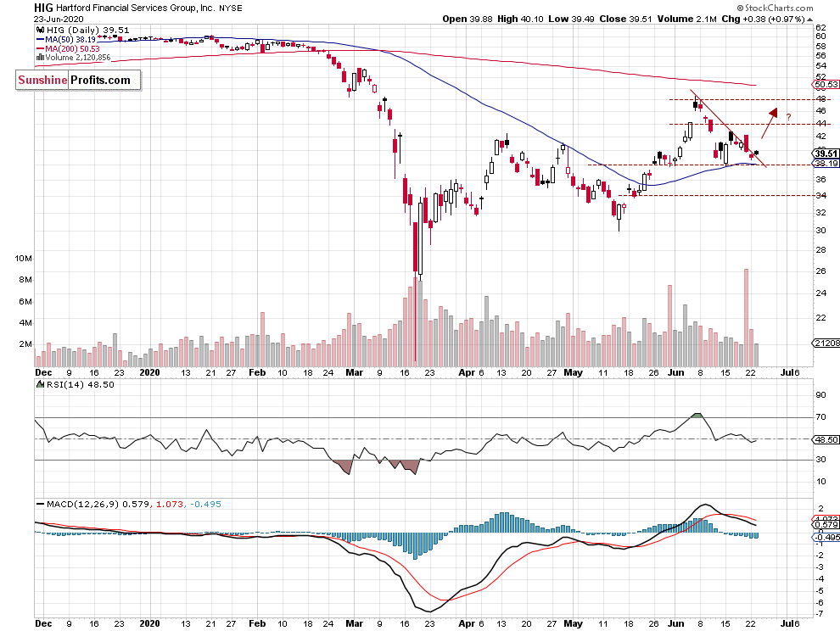Viewport: 840px width, 631px height.
Task: Click the NYSE exchange label
Action: click(230, 8)
